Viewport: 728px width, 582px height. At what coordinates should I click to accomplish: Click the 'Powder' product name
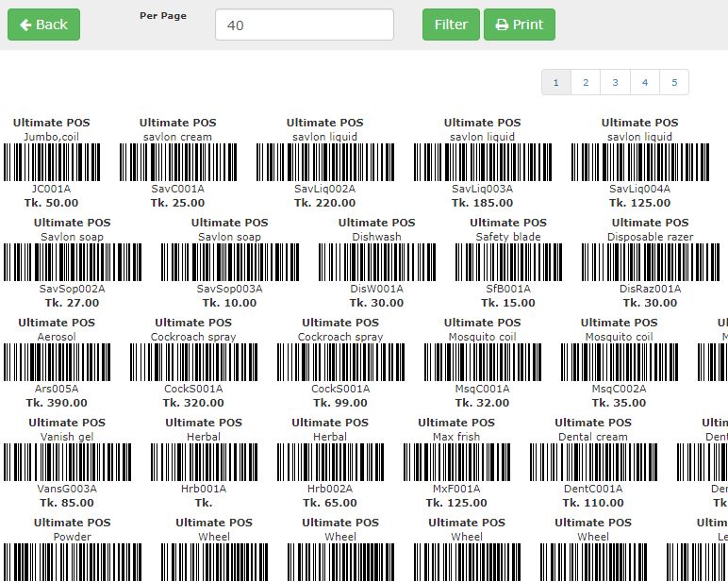tap(73, 537)
